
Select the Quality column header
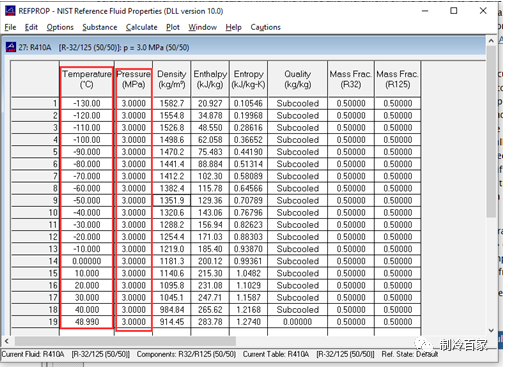point(298,79)
